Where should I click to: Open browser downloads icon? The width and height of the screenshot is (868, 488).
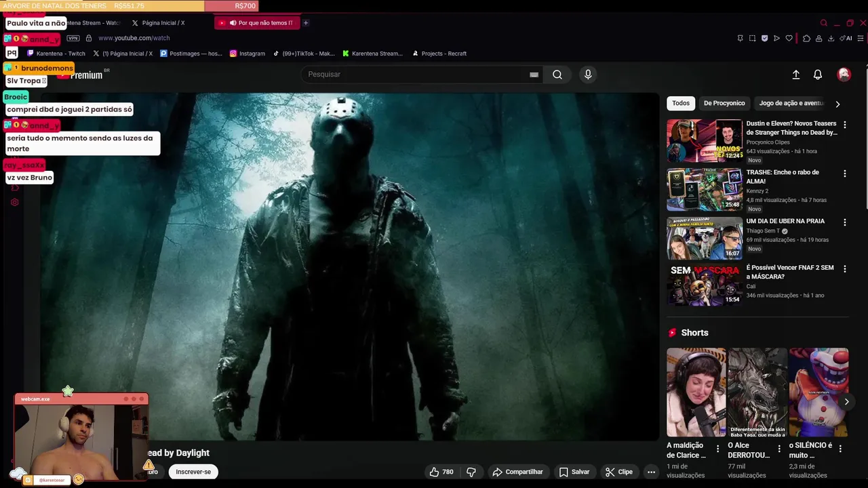[831, 39]
